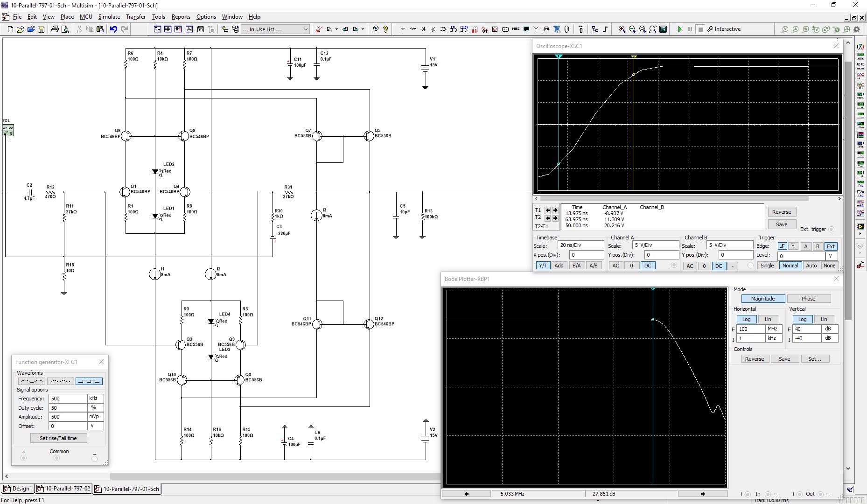Open the spreadsheet view icon

168,29
